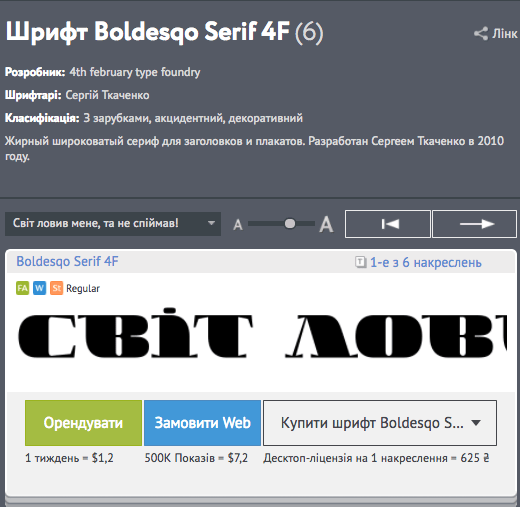Click designer name 'Сергій Ткаченко'
This screenshot has height=507, width=520.
[x=107, y=95]
